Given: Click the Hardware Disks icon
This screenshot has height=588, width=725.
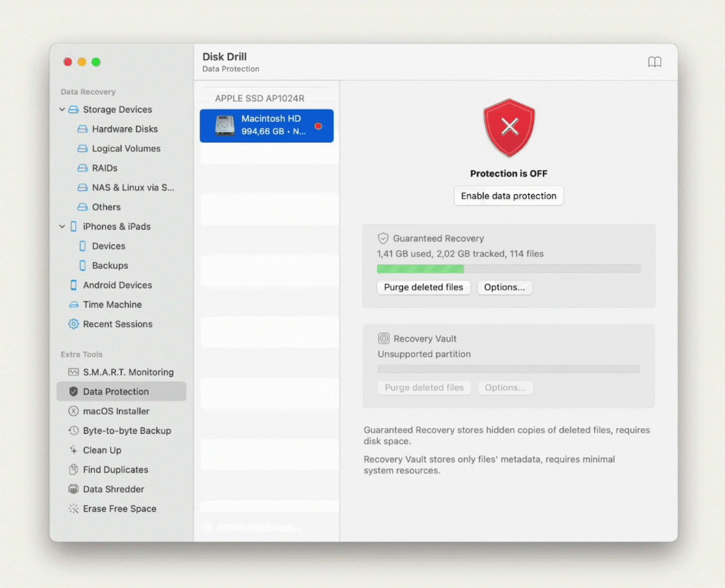Looking at the screenshot, I should [x=82, y=129].
